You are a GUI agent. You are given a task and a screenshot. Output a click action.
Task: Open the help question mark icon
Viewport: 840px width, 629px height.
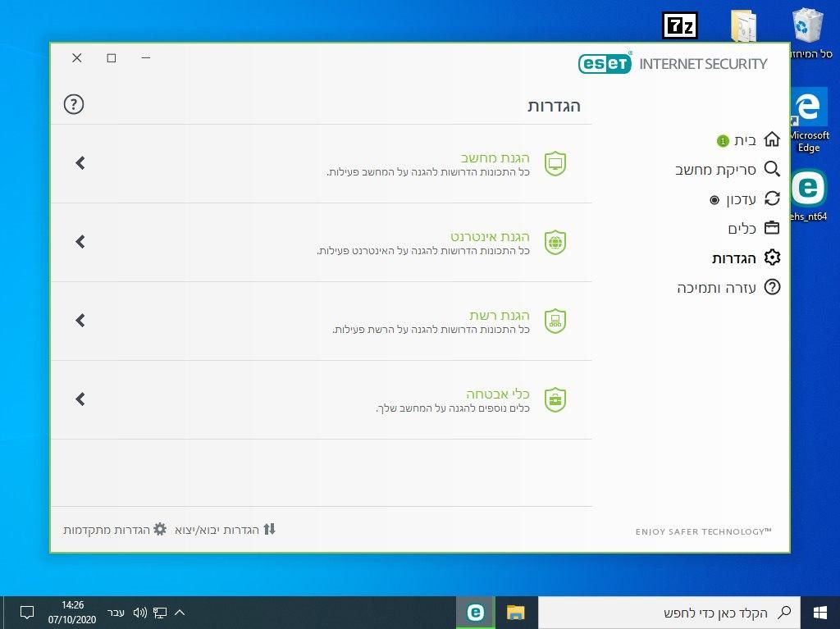[74, 104]
